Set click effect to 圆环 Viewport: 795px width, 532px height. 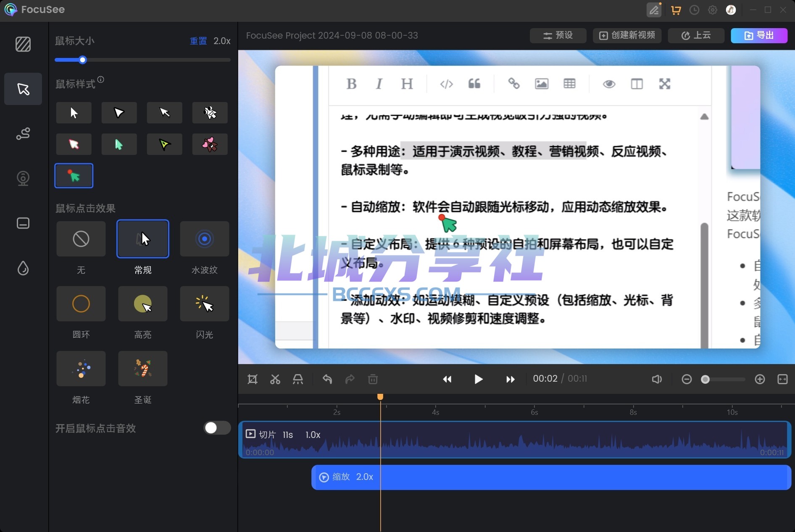[x=81, y=304]
